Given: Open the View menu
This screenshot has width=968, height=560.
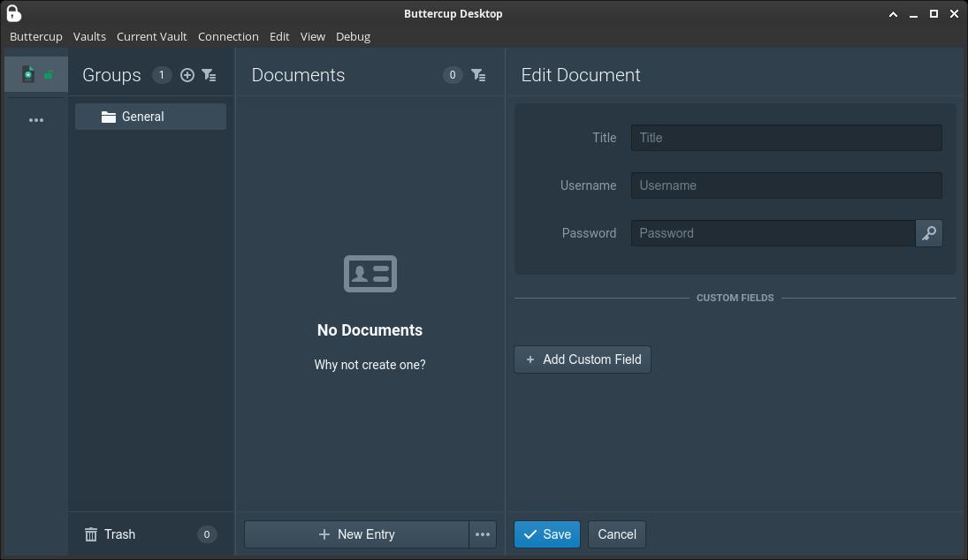Looking at the screenshot, I should (x=313, y=36).
